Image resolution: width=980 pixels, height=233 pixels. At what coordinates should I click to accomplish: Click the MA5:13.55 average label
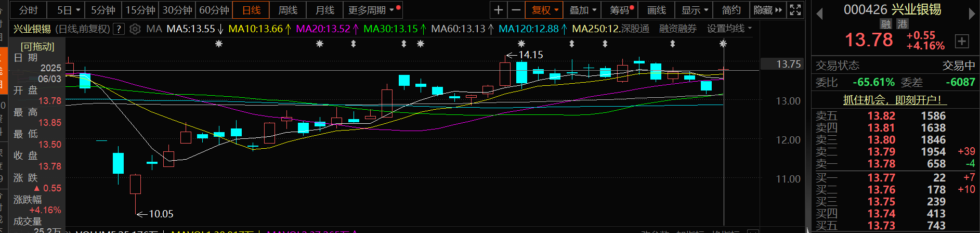click(x=195, y=29)
